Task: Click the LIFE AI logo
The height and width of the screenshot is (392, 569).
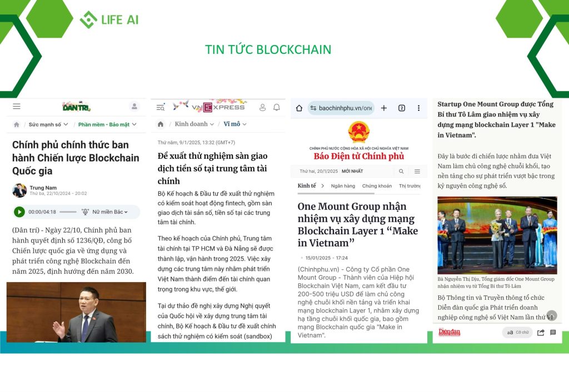Action: [x=109, y=19]
